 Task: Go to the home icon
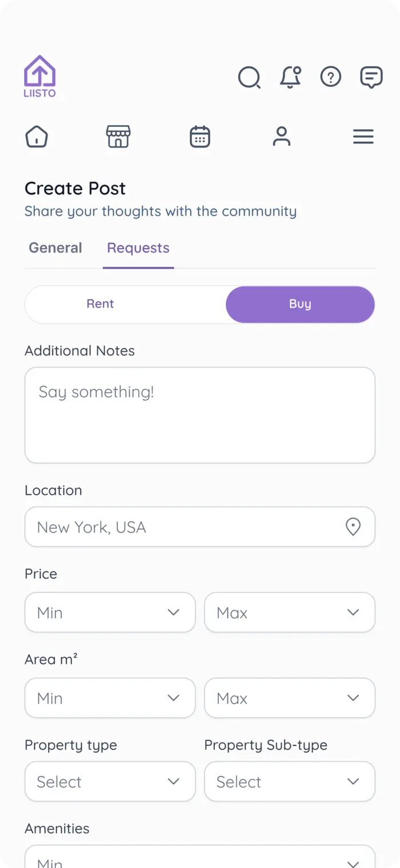(x=37, y=137)
